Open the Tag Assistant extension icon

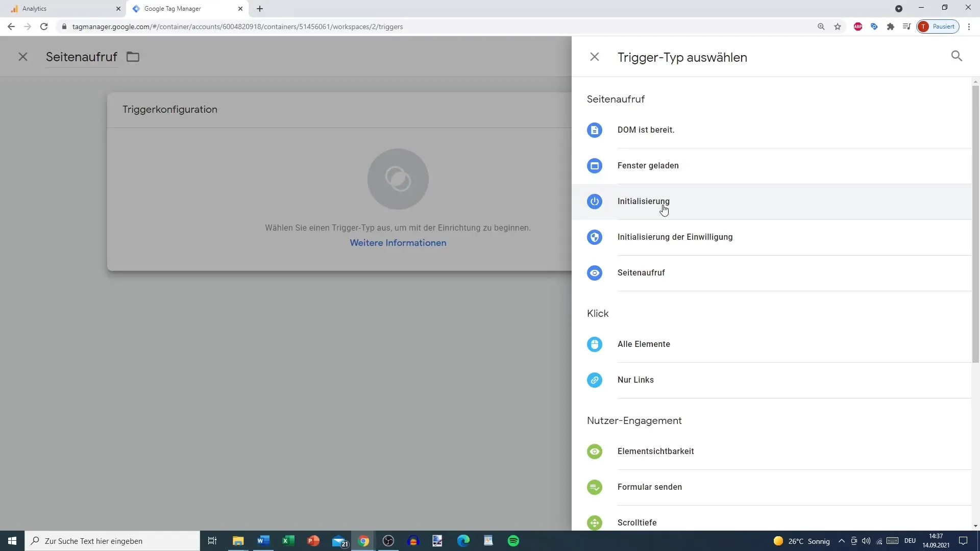click(x=874, y=27)
